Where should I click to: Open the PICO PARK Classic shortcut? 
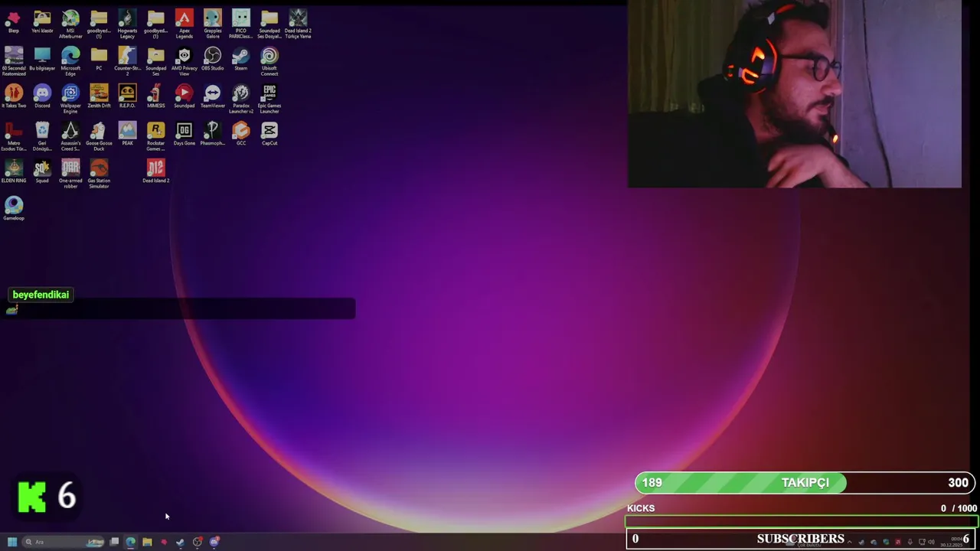(241, 24)
